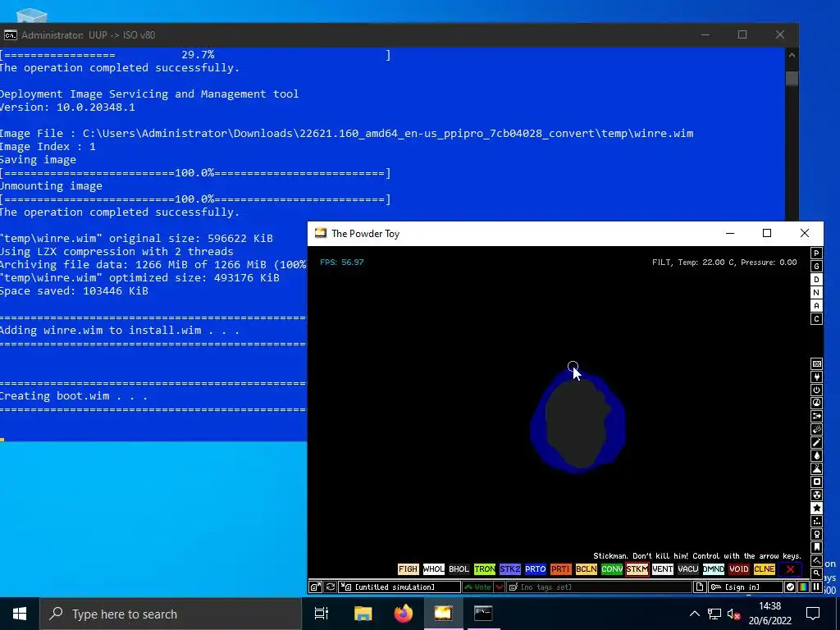The width and height of the screenshot is (840, 630).
Task: Click the element search magnifier icon
Action: point(816,573)
